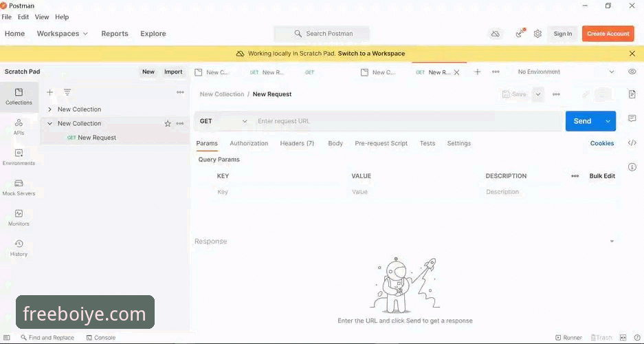Viewport: 644px width, 344px height.
Task: Open the Console
Action: 101,338
